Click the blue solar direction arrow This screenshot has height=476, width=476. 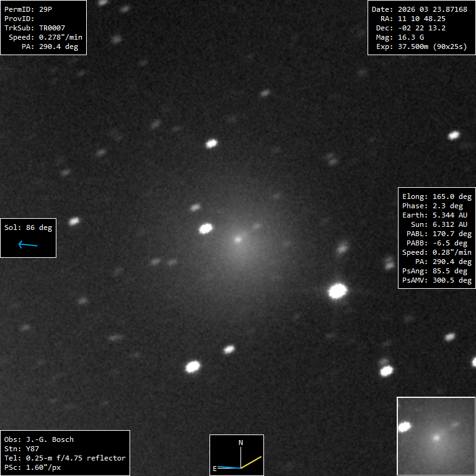pos(28,245)
